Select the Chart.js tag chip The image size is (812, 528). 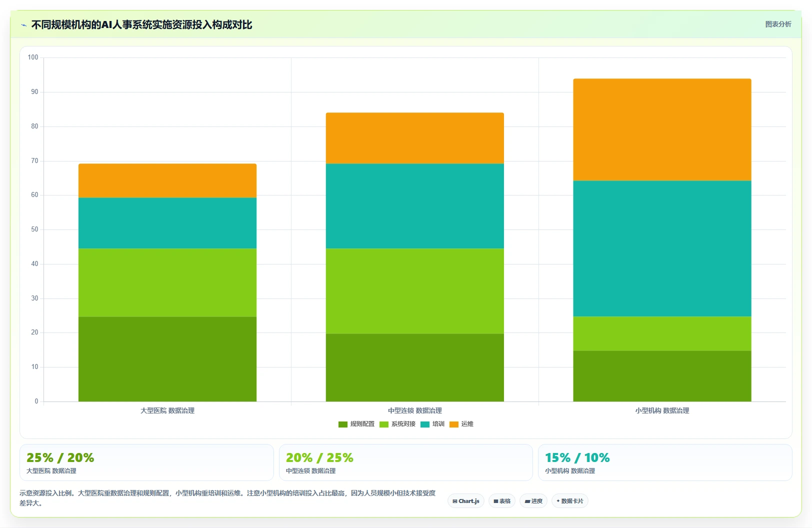point(466,501)
